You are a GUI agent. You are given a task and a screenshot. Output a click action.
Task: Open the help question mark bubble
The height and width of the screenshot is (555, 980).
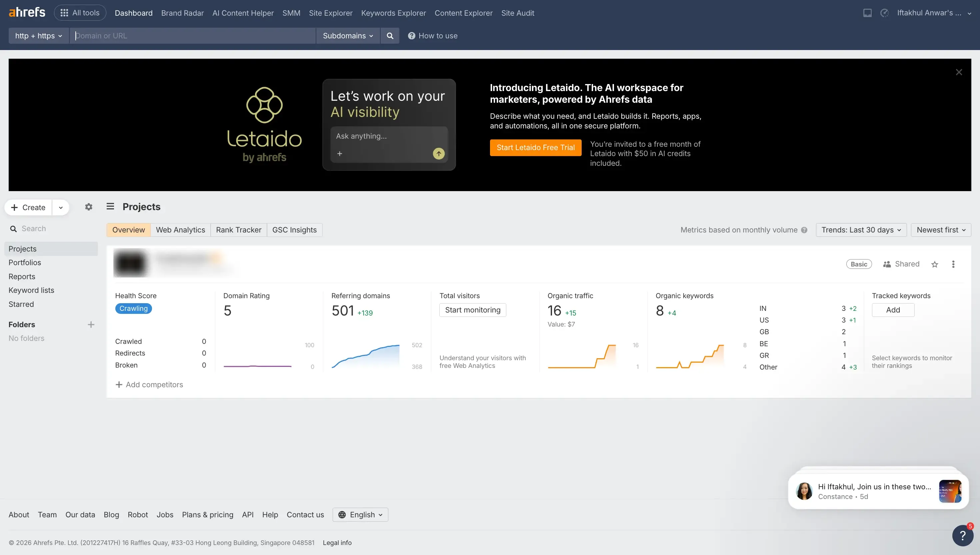point(962,535)
